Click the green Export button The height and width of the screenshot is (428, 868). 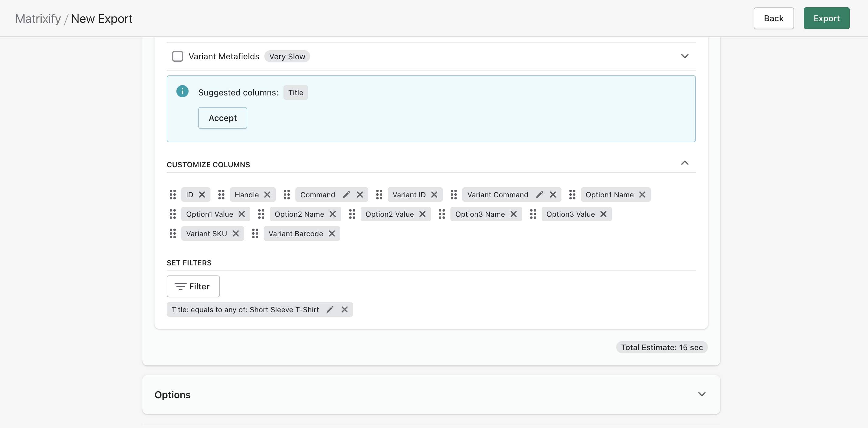pos(826,18)
